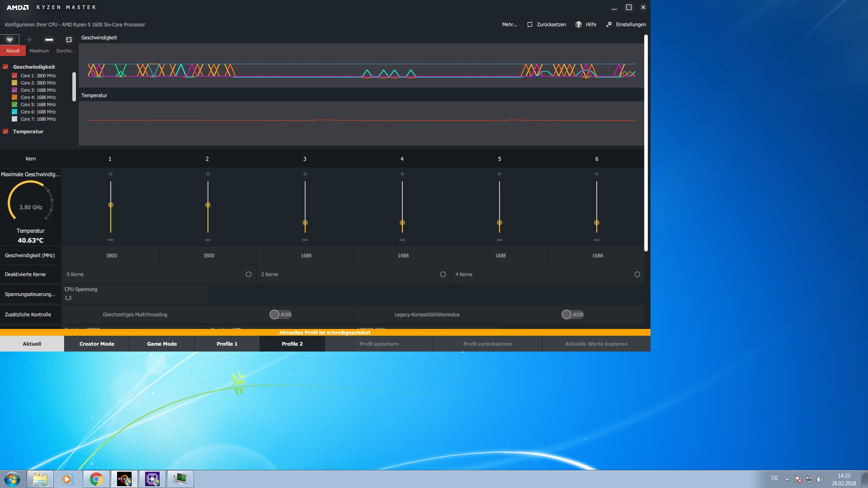Toggle the Legacy-Kompatibilitätsmodus switch

tap(572, 314)
